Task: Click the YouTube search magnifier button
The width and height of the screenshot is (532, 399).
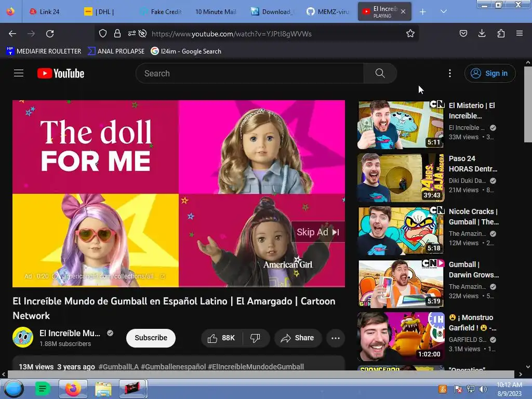Action: tap(380, 73)
